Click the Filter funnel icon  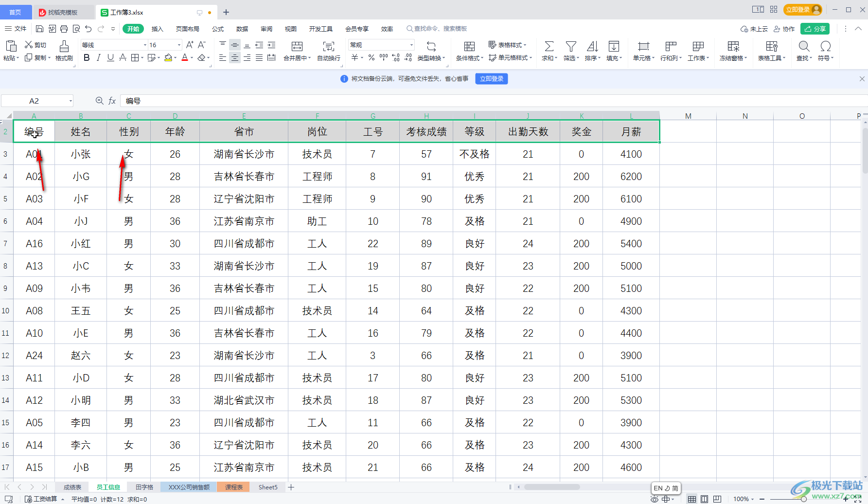tap(571, 46)
